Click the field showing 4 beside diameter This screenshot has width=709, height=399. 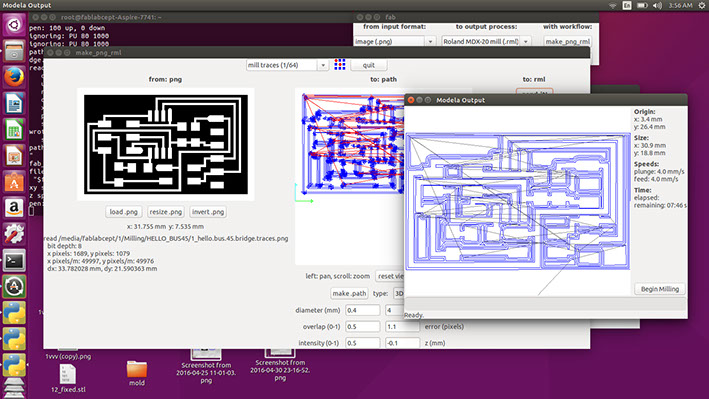point(394,310)
